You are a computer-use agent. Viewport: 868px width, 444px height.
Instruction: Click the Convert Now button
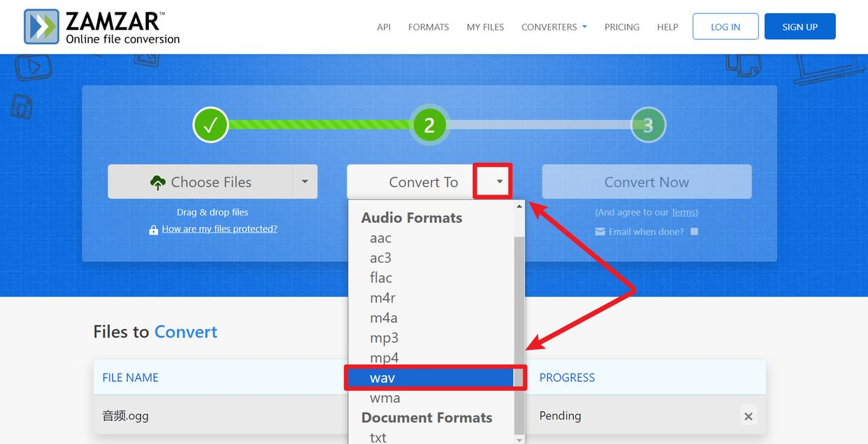click(647, 182)
